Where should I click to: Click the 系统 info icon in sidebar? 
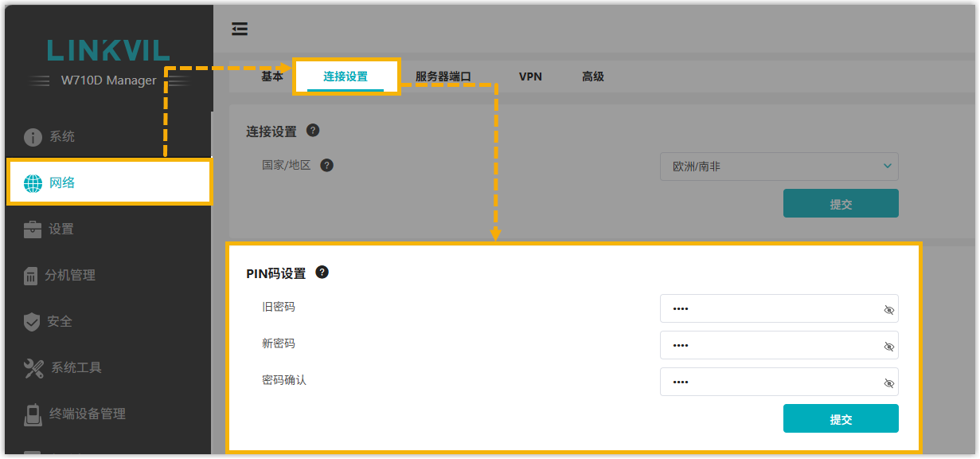[x=33, y=137]
